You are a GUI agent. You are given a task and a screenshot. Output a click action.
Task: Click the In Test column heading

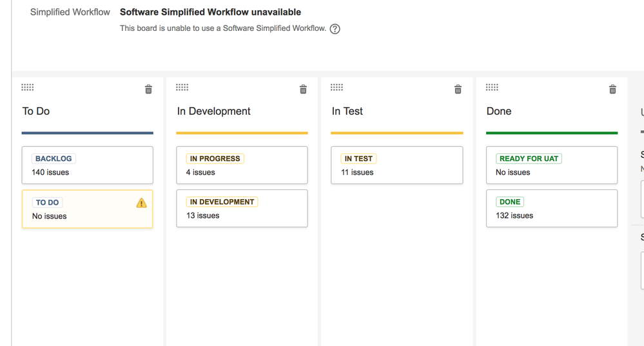[x=347, y=111]
